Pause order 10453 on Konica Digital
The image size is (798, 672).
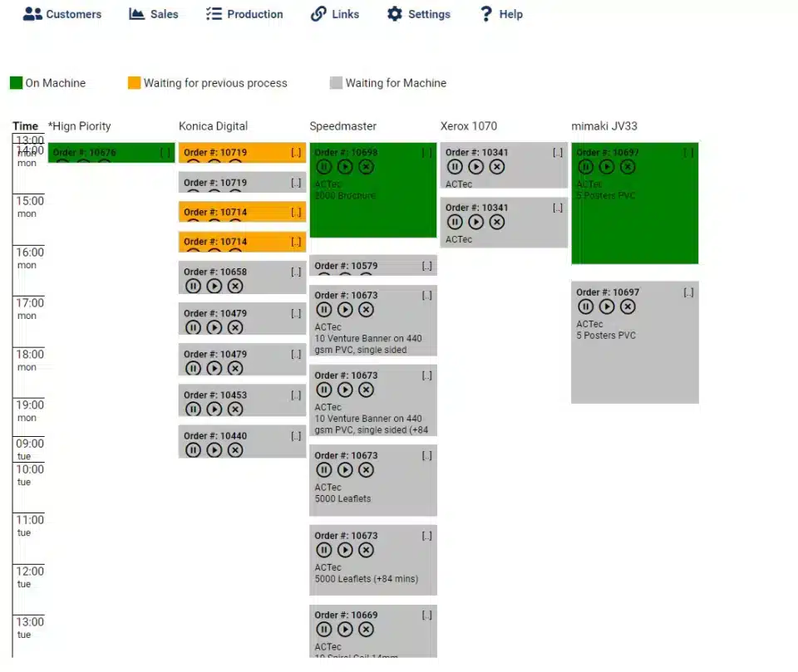coord(193,410)
